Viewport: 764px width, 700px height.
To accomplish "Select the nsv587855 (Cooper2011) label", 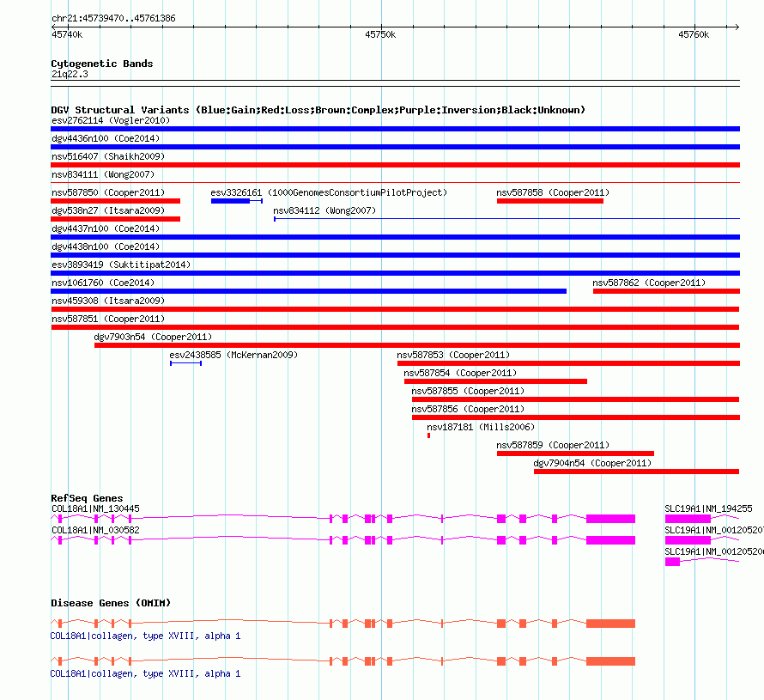I will [468, 391].
